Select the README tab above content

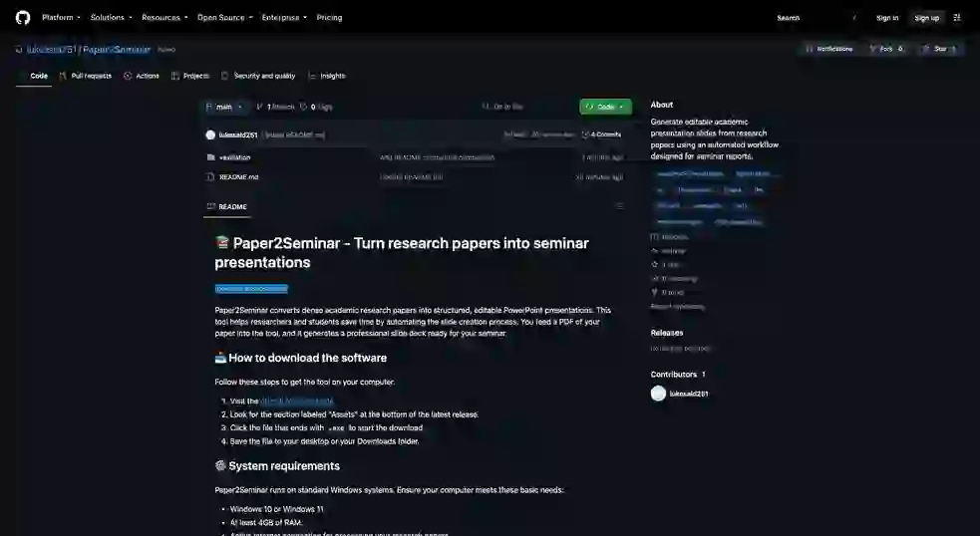(x=227, y=207)
